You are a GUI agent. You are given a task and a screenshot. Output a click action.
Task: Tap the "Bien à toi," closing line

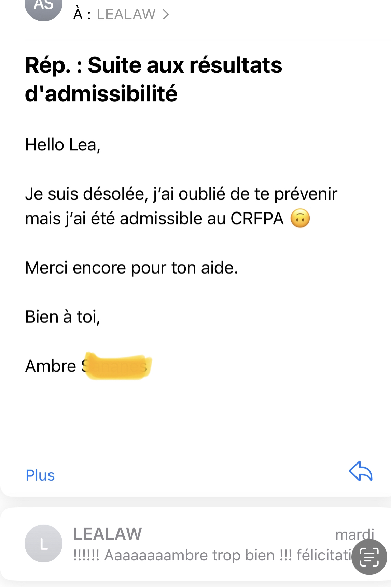tap(63, 317)
